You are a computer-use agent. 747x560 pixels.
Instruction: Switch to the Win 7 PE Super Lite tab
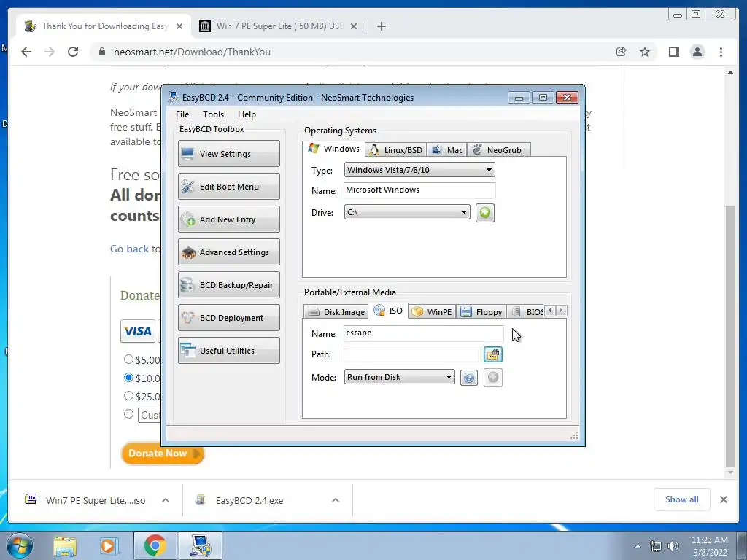click(x=279, y=26)
